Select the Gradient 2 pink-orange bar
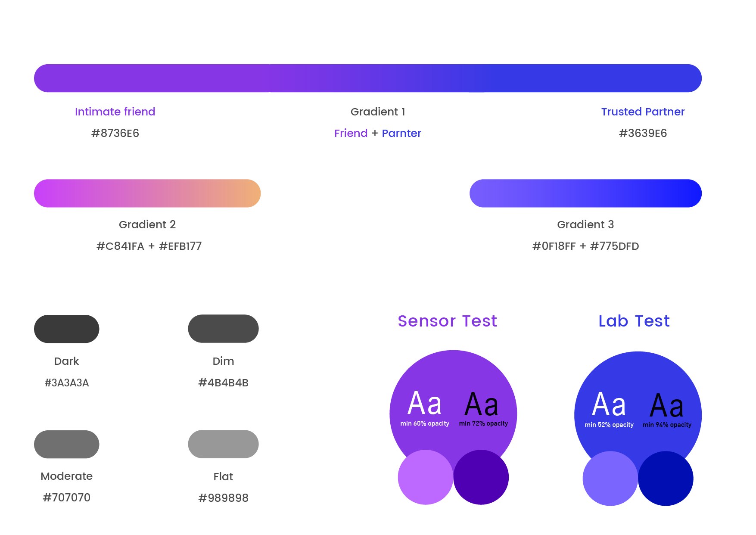 click(x=147, y=193)
